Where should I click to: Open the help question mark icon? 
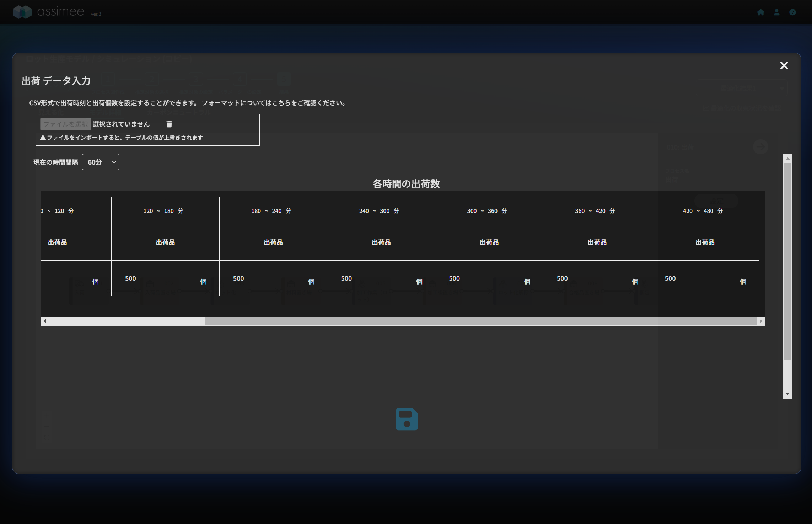(x=792, y=12)
